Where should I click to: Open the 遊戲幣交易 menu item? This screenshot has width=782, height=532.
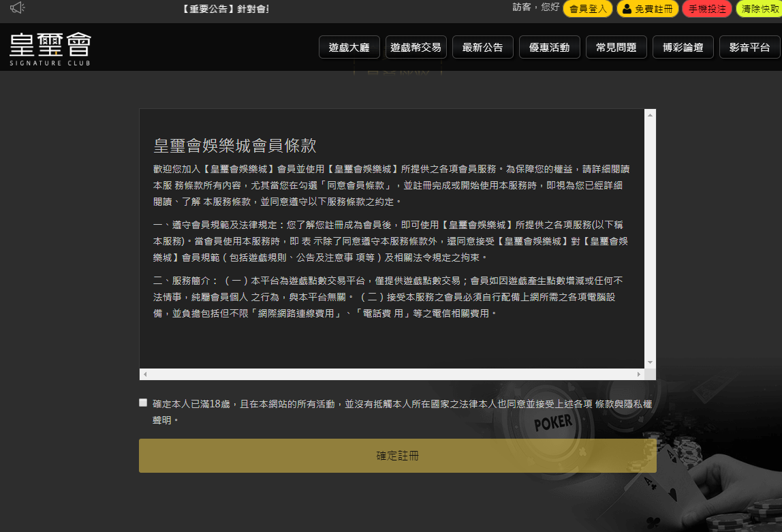(416, 48)
